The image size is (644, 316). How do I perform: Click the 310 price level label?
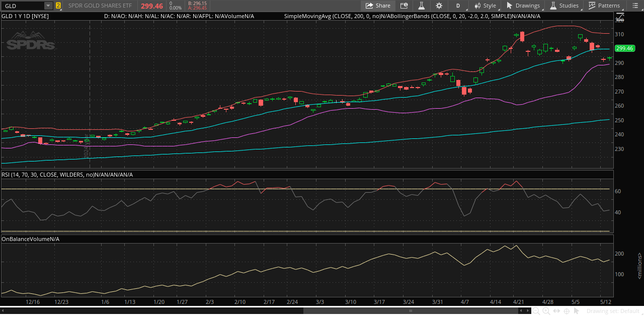click(620, 34)
